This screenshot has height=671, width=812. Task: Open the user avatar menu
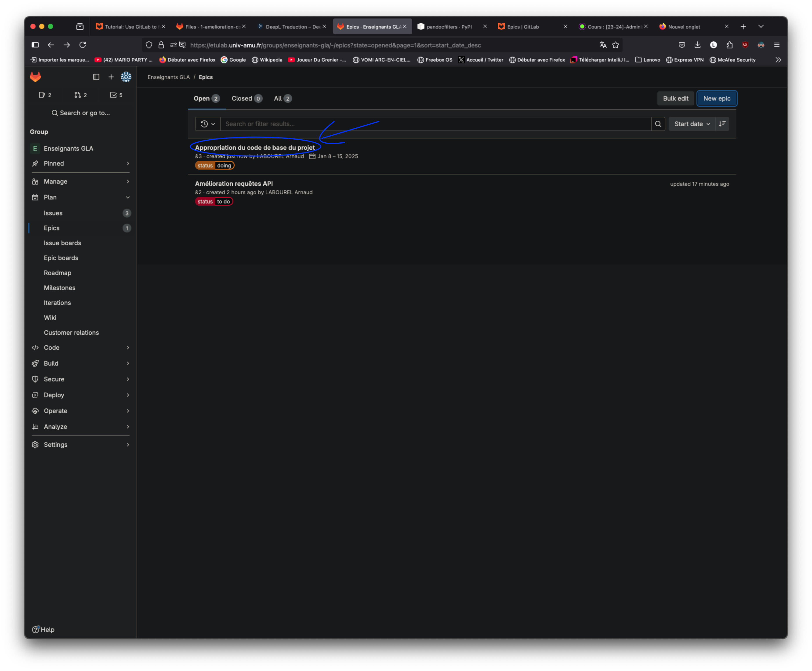tap(126, 77)
